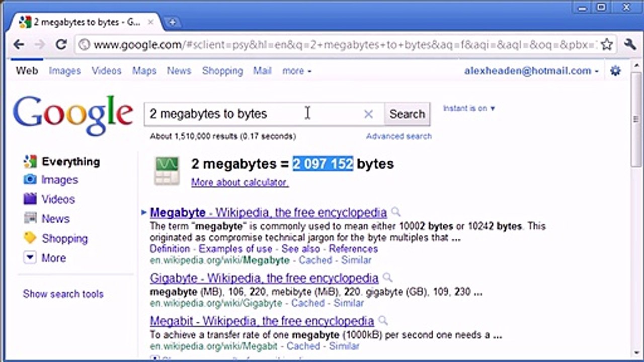644x362 pixels.
Task: Open the 'Instant is on' dropdown
Action: tap(469, 108)
